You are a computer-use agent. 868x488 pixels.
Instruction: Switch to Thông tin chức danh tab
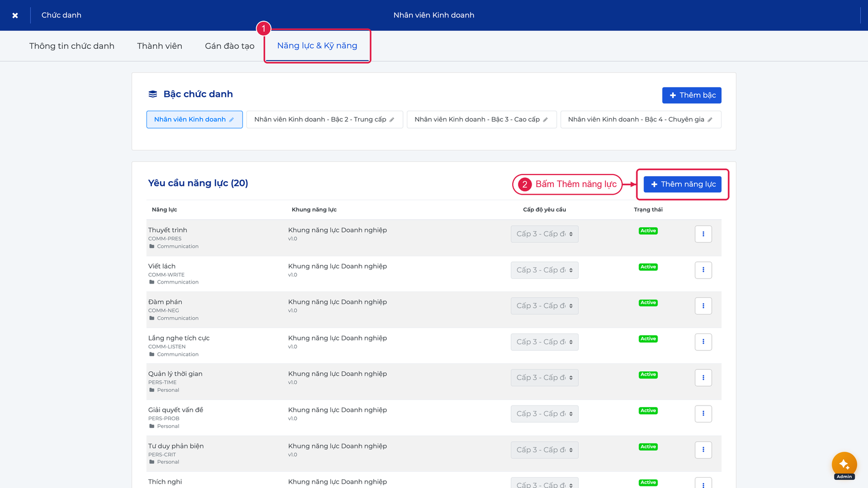point(72,46)
